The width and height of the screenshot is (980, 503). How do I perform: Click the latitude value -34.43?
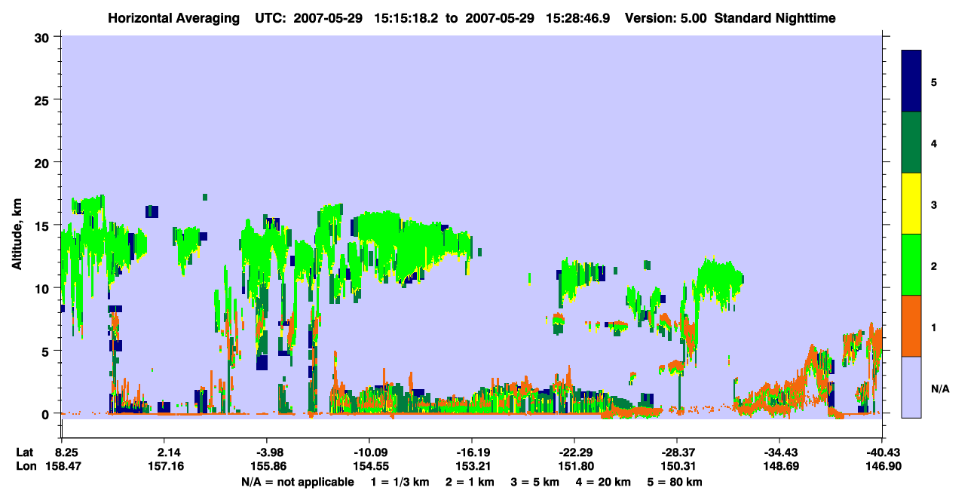pos(779,452)
